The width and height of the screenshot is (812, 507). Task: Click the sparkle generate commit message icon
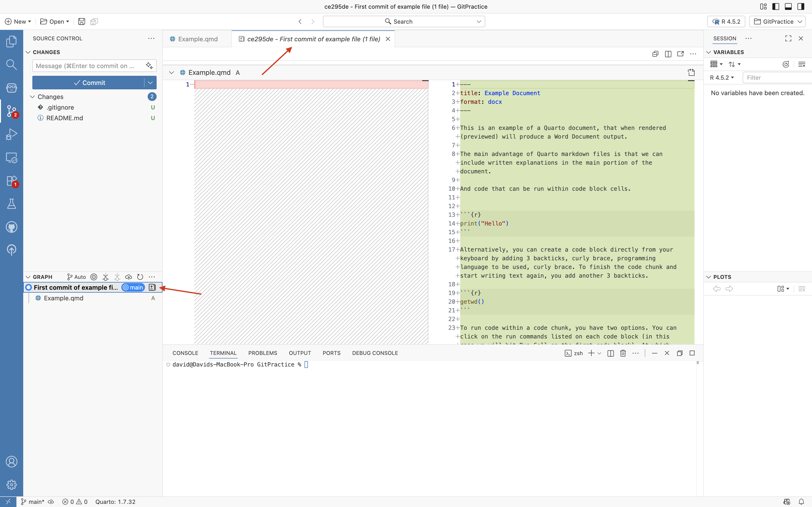(x=149, y=66)
